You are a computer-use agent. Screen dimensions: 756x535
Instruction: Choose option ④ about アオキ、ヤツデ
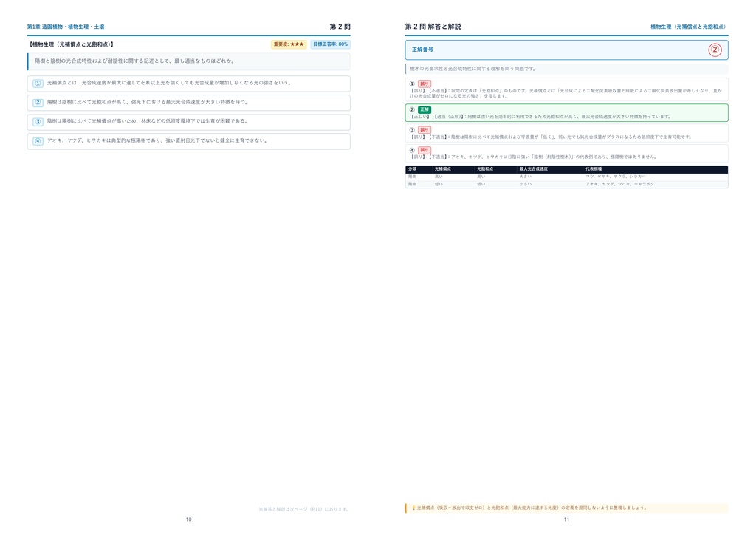click(188, 141)
